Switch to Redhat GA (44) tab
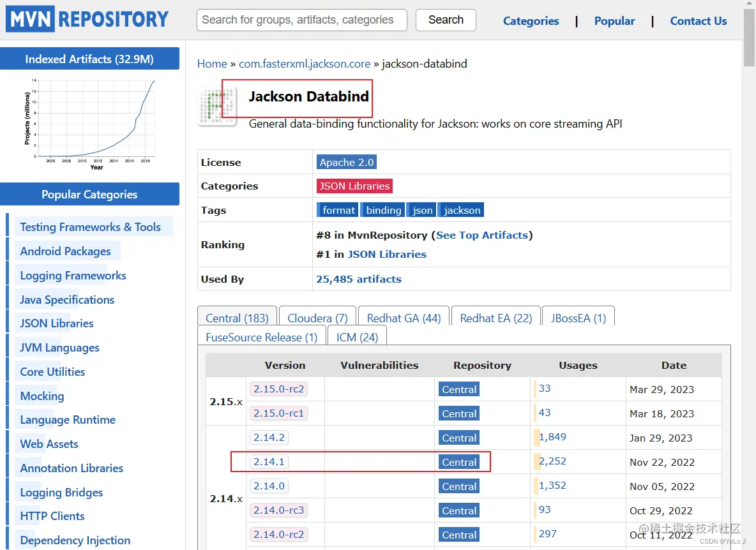 [x=404, y=318]
